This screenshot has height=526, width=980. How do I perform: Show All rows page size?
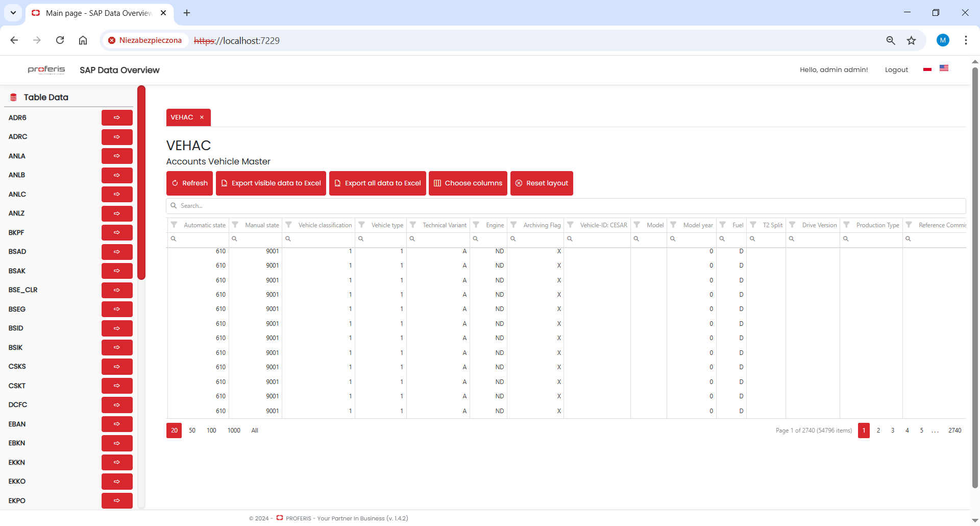(255, 431)
